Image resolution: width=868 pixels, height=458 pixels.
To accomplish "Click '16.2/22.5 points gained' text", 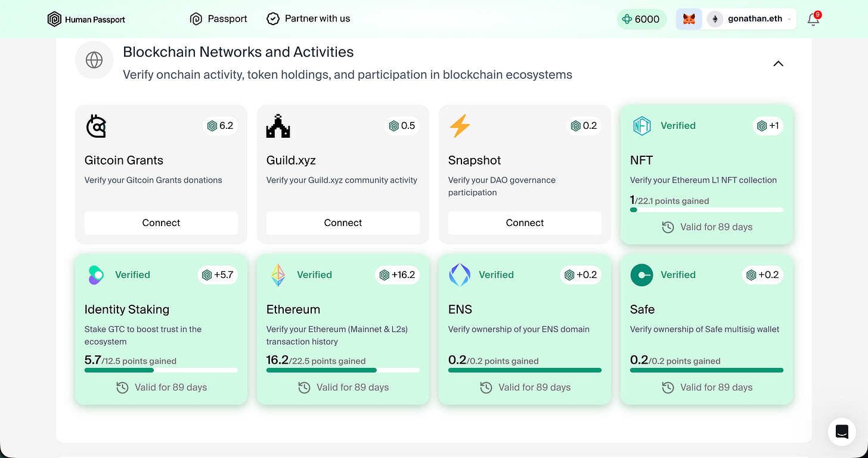I will (x=316, y=360).
